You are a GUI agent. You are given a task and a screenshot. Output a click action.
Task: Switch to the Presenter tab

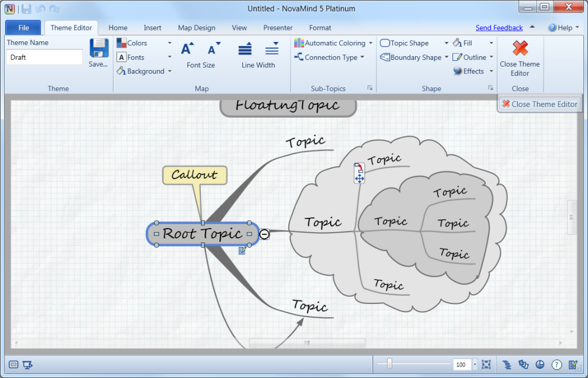(278, 28)
